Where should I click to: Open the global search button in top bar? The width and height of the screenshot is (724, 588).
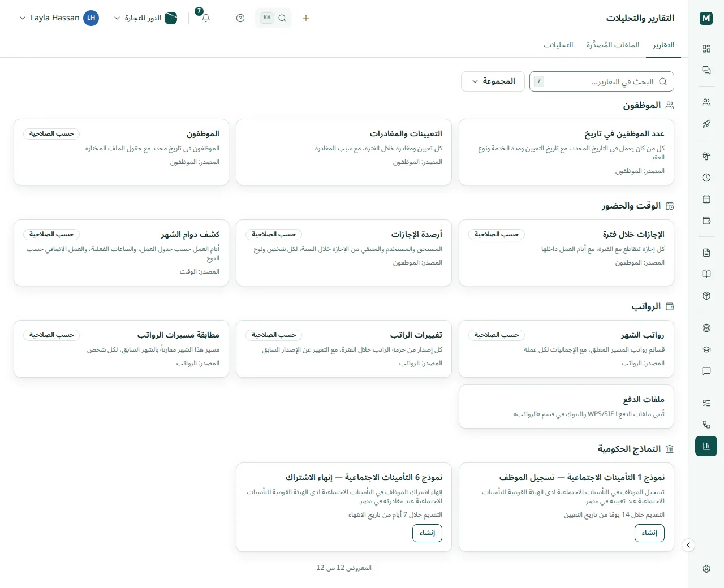tap(273, 18)
